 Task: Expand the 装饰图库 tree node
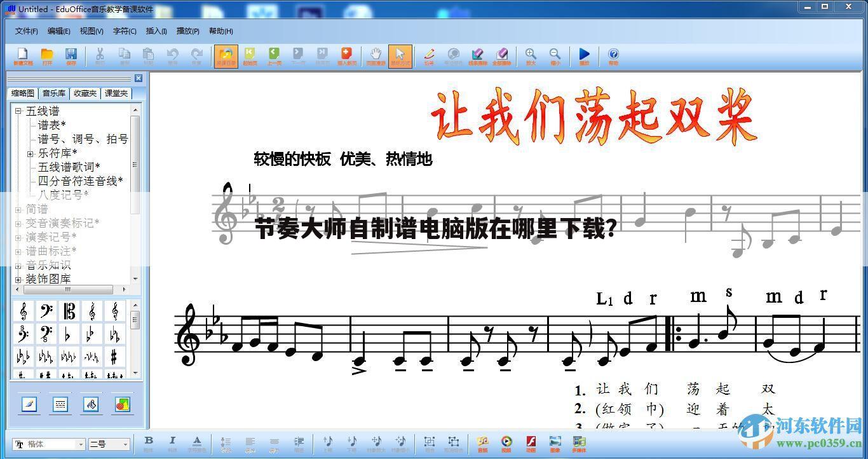(x=18, y=279)
